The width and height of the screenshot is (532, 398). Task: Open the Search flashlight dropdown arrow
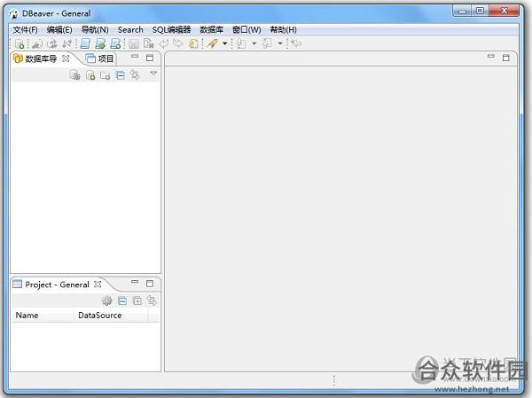(224, 43)
